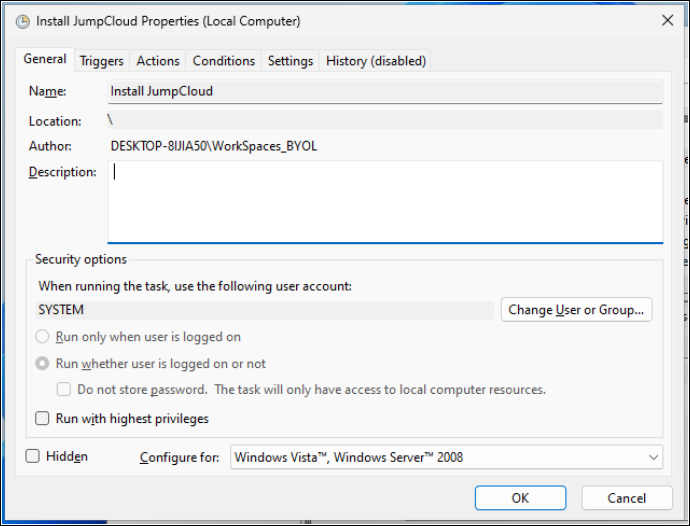Screen dimensions: 690x526
Task: Open the Conditions tab
Action: [x=224, y=61]
